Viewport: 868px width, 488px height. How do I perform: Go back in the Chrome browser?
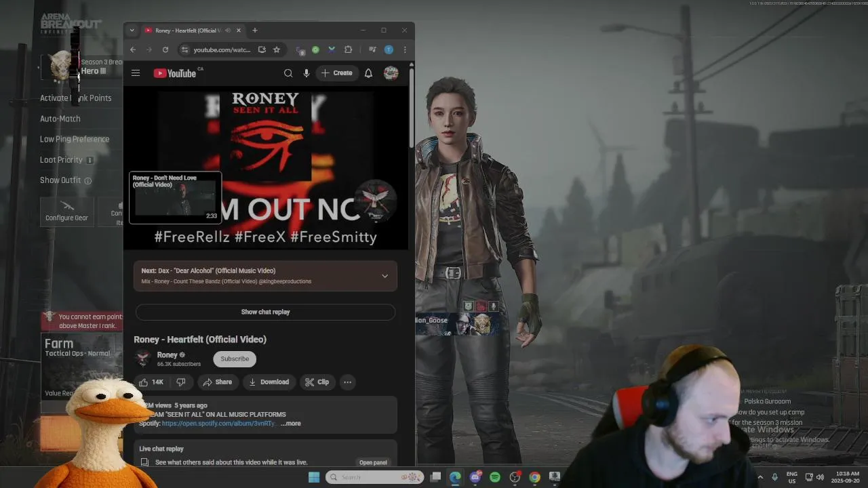133,49
